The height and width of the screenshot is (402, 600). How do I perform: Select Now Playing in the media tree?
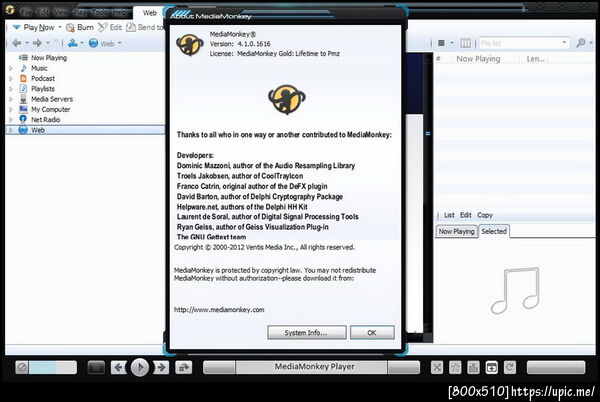pos(49,58)
